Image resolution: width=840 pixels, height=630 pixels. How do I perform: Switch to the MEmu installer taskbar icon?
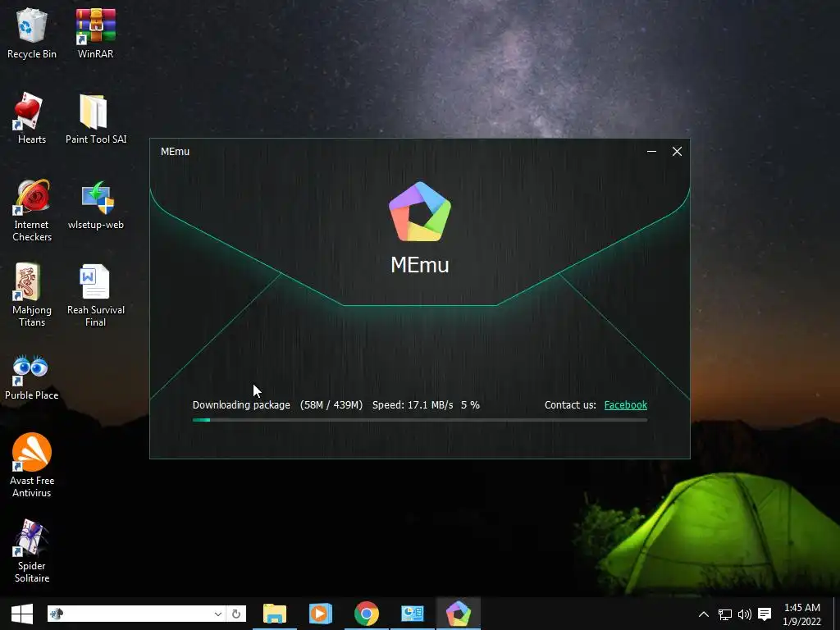coord(459,614)
